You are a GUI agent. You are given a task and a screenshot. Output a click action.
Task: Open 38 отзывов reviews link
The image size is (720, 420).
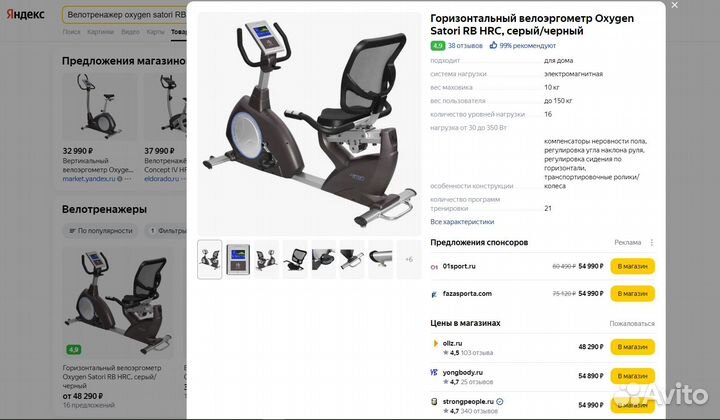(465, 45)
